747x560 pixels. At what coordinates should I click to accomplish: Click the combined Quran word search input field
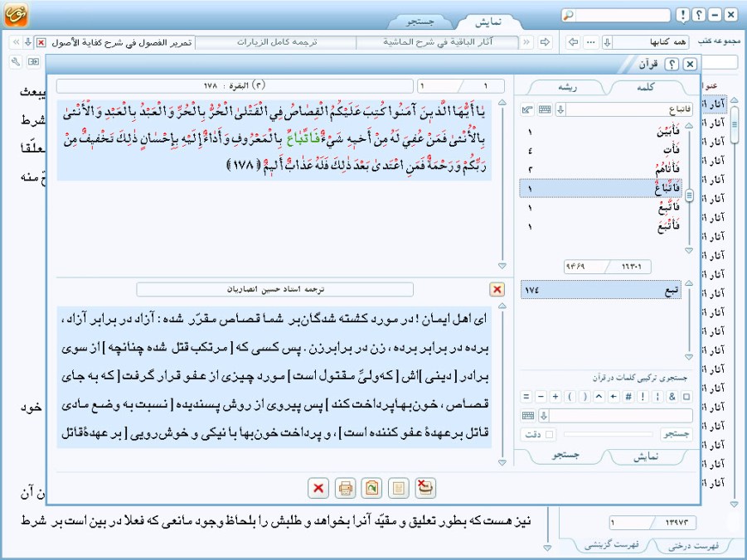[x=621, y=416]
